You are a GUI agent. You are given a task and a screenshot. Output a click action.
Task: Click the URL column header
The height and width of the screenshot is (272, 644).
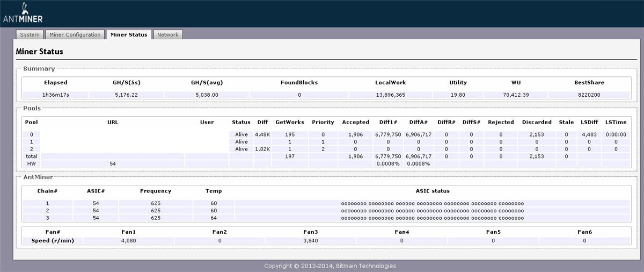(113, 122)
